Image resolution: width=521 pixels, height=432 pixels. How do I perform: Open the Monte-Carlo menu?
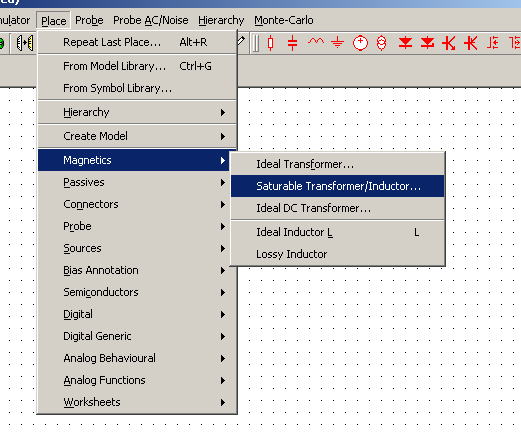pyautogui.click(x=284, y=20)
